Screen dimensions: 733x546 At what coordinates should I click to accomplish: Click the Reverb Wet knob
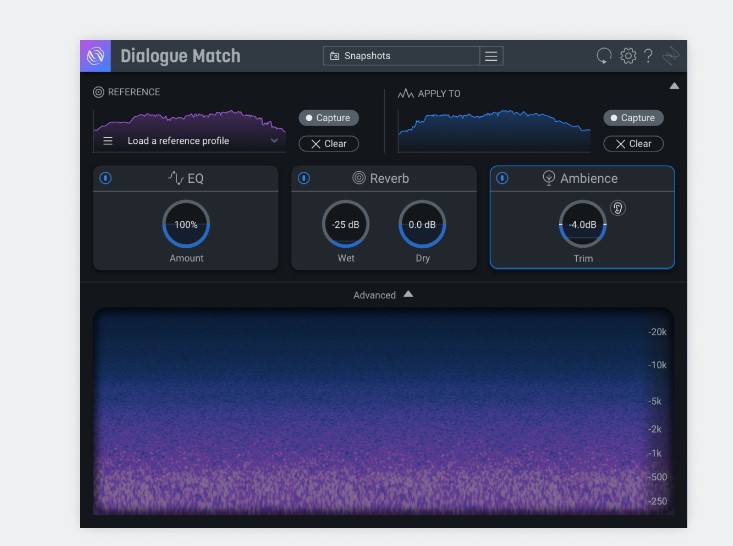click(x=346, y=224)
